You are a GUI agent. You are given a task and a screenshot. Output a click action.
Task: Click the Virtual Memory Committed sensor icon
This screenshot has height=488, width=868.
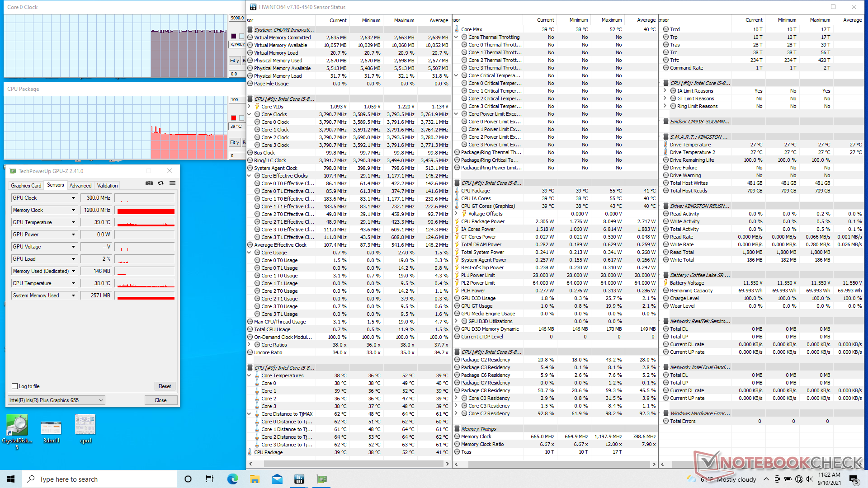[x=250, y=38]
